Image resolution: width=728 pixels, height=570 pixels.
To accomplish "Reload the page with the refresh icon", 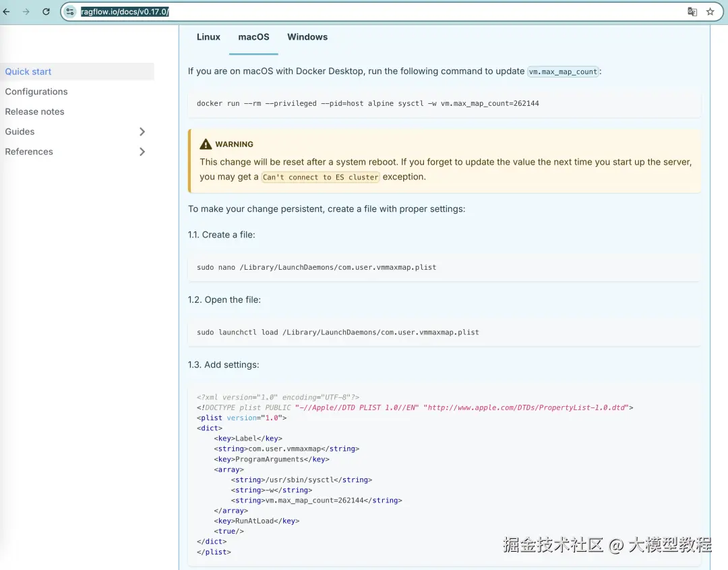I will [x=46, y=11].
